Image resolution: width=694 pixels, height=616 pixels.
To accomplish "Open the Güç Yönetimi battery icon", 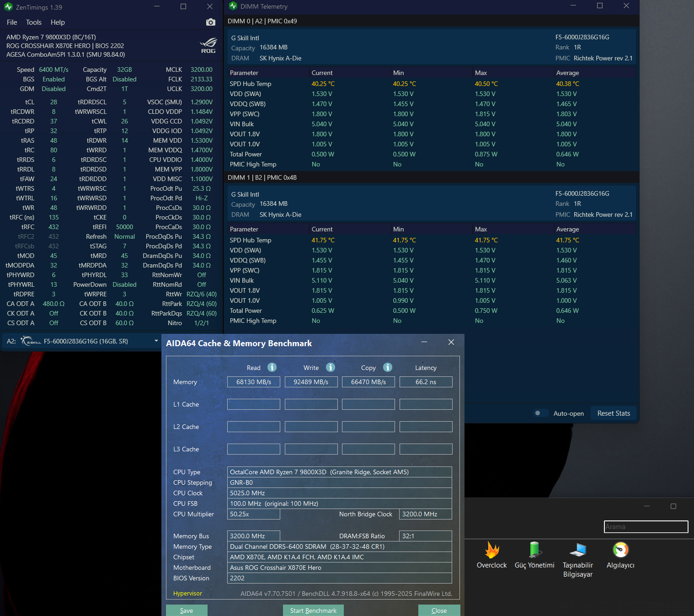I will pos(534,550).
